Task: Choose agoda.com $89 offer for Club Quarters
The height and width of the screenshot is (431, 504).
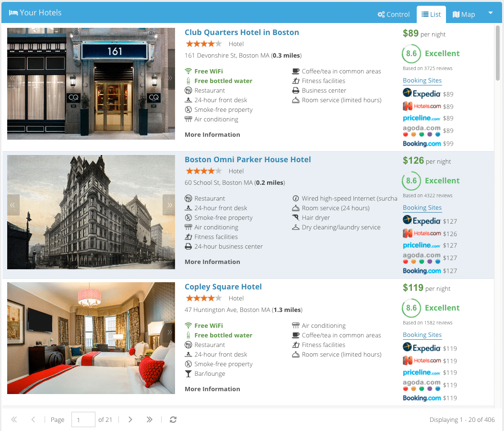Action: (428, 131)
